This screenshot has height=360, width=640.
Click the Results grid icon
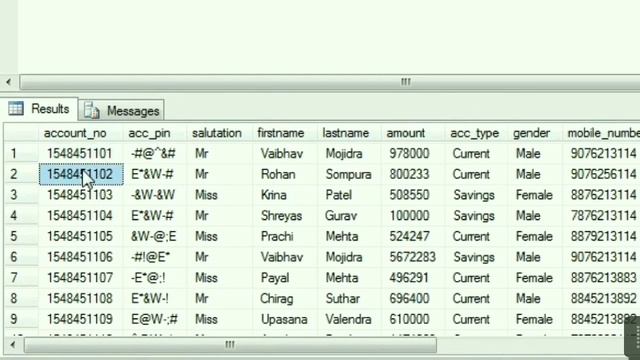pyautogui.click(x=16, y=109)
